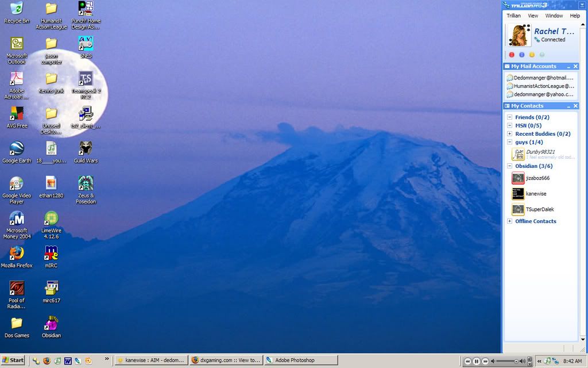Select the Dunby98321 buddy icon
The width and height of the screenshot is (588, 368).
coord(517,153)
